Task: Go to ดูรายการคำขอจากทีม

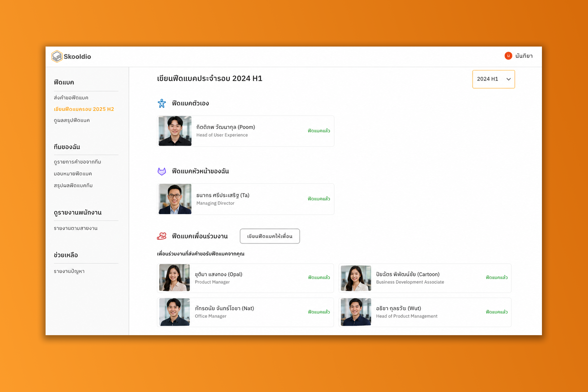Action: pyautogui.click(x=77, y=162)
